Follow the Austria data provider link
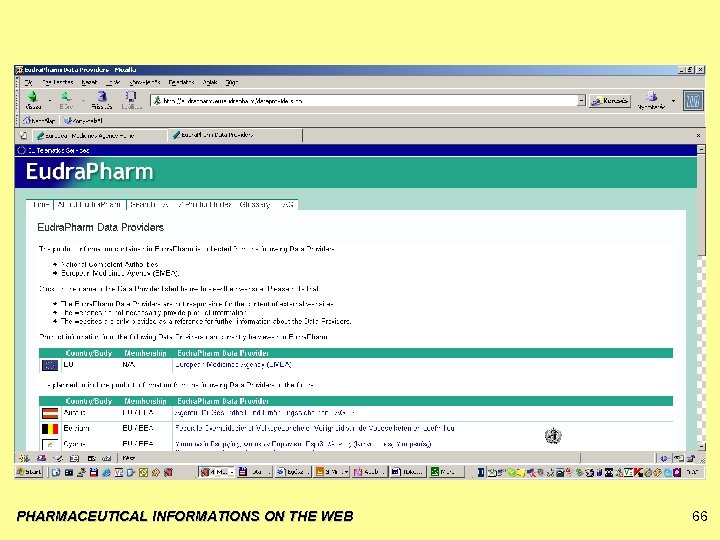Screen dimensions: 720x540 point(265,413)
